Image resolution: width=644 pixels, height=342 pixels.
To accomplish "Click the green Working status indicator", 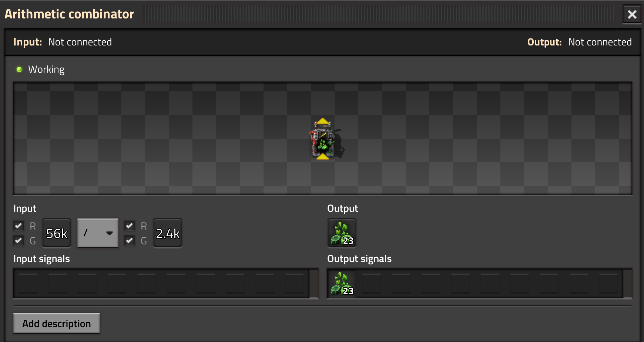I will point(19,69).
